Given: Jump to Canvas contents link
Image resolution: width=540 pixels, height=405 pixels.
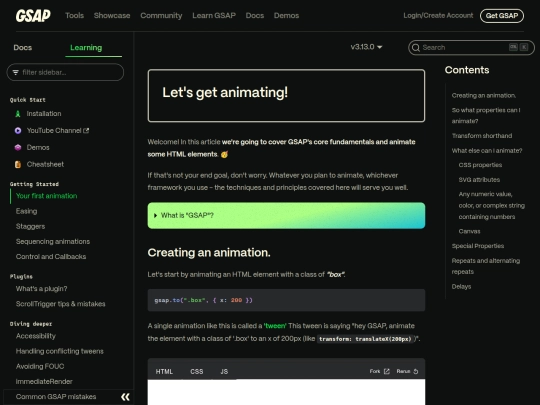Looking at the screenshot, I should (x=469, y=231).
